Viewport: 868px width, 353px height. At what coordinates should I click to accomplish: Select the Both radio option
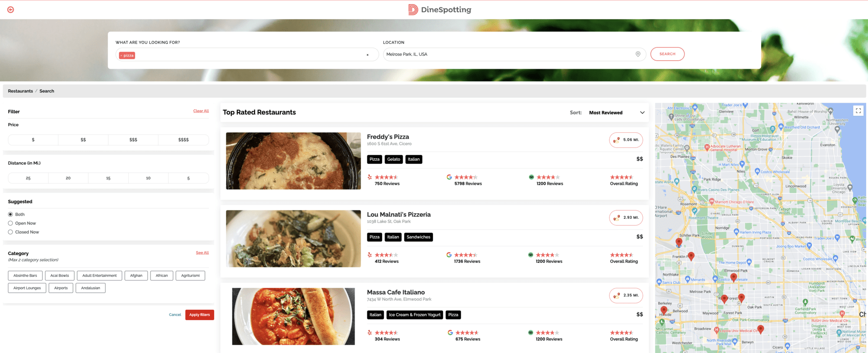(10, 215)
